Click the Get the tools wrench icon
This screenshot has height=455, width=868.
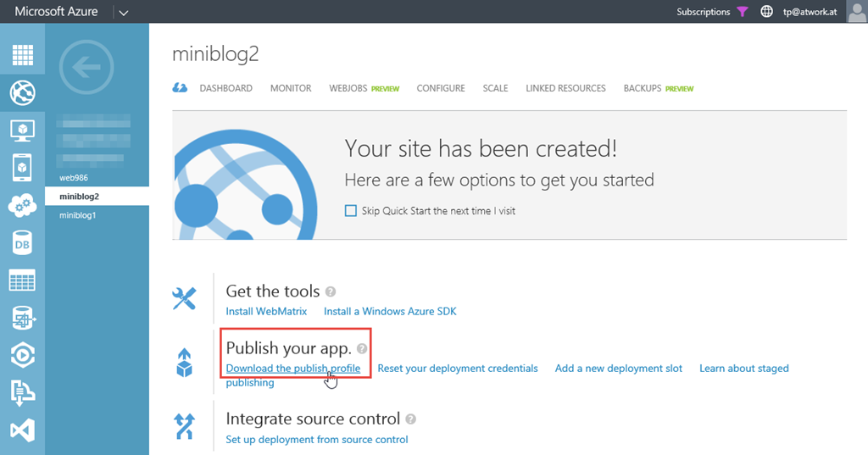184,298
